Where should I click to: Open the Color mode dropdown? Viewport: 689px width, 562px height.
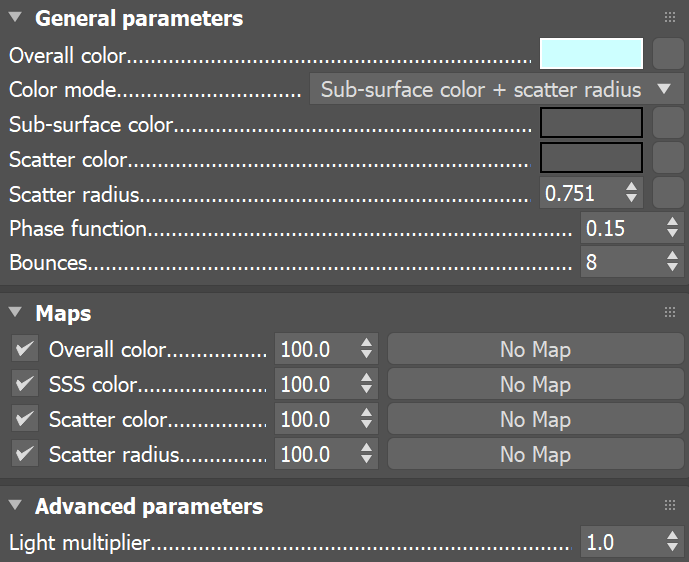pos(497,89)
